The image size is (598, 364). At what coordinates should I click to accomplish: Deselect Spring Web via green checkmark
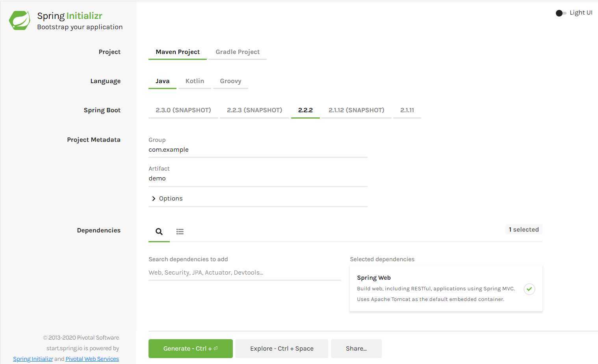(x=529, y=289)
